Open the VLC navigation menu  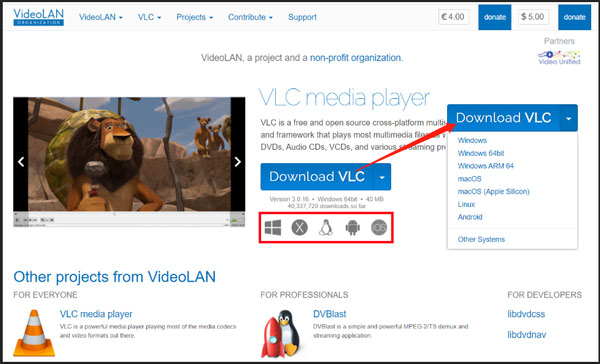click(x=149, y=17)
